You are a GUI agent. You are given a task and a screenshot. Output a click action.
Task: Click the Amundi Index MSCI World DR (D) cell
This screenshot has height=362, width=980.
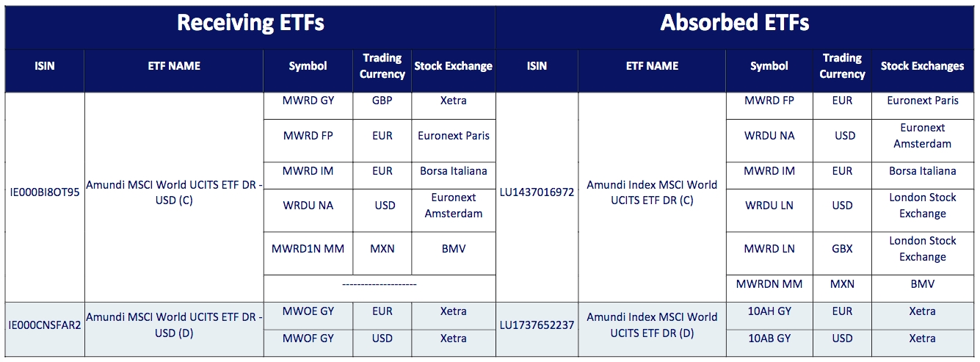coord(652,325)
